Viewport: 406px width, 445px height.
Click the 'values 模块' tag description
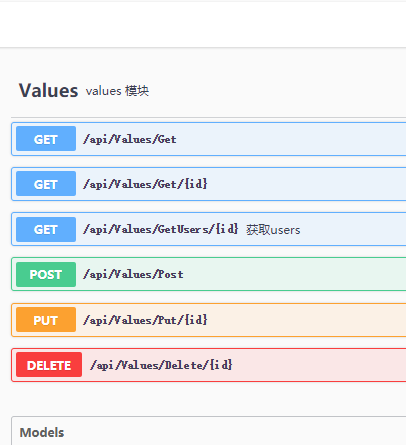point(117,91)
